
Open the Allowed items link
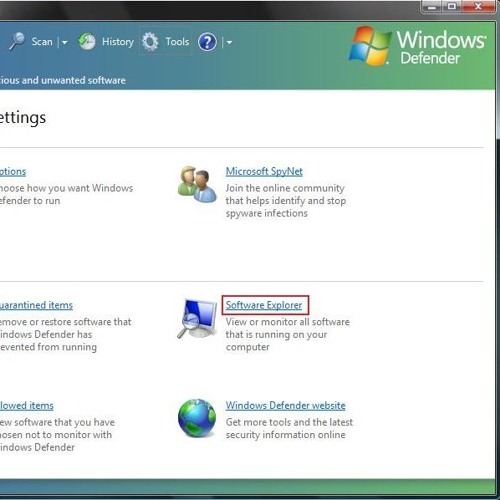[x=27, y=405]
